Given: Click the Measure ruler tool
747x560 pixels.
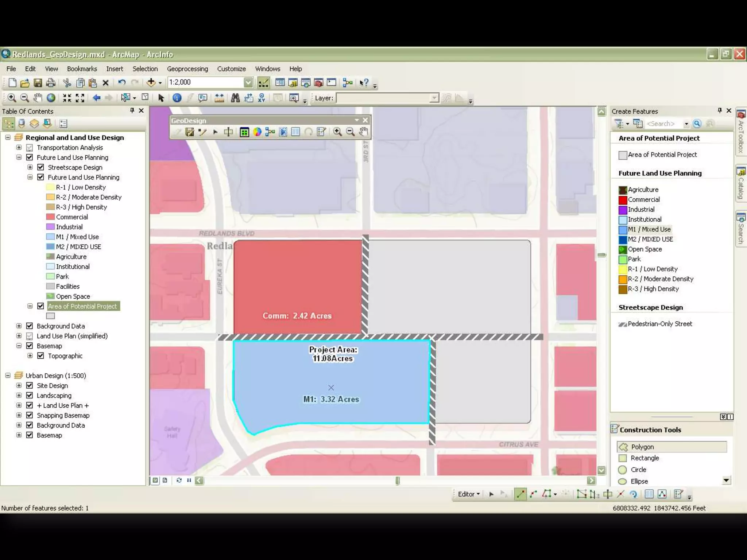Looking at the screenshot, I should [219, 98].
